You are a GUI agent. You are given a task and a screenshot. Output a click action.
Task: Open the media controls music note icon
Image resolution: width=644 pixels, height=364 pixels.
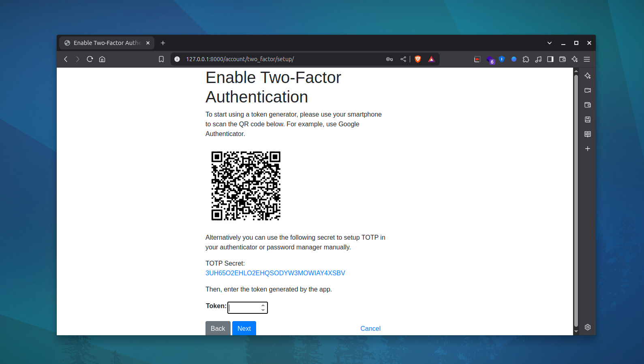[x=538, y=59]
